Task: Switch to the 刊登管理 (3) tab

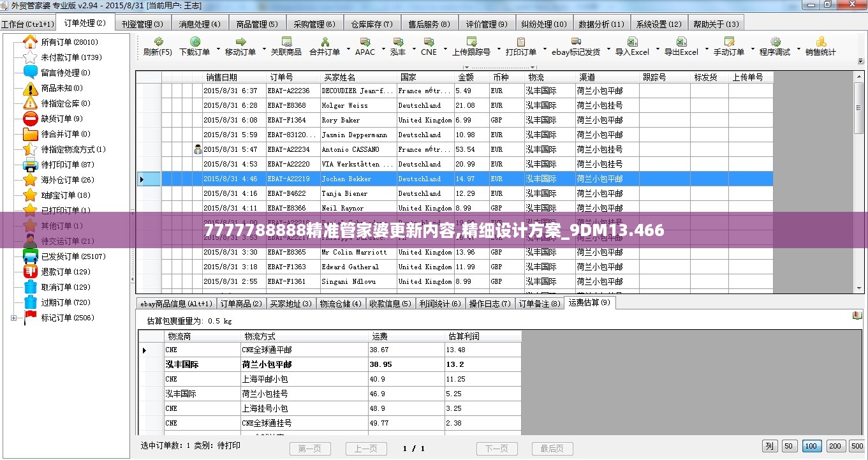Action: tap(142, 24)
